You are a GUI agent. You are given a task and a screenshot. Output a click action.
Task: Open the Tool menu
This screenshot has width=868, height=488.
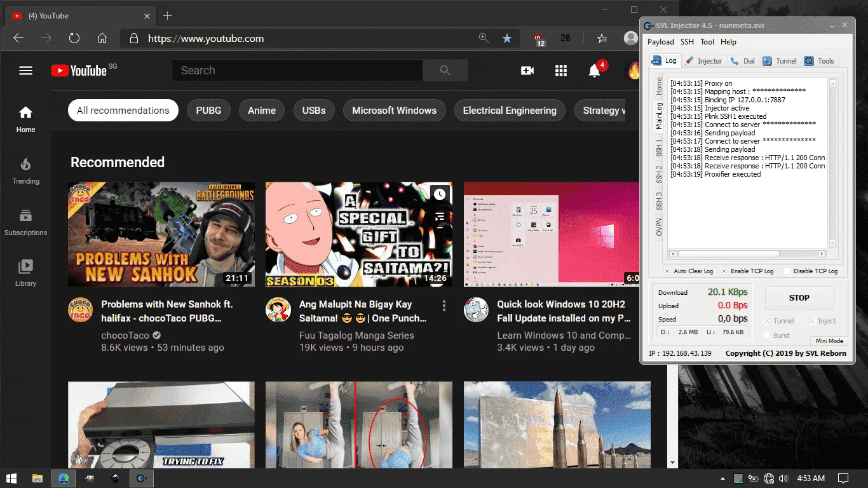[x=707, y=42]
